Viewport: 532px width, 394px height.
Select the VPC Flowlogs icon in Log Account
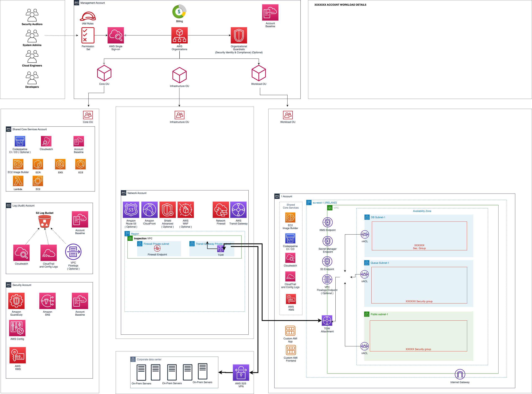73,252
